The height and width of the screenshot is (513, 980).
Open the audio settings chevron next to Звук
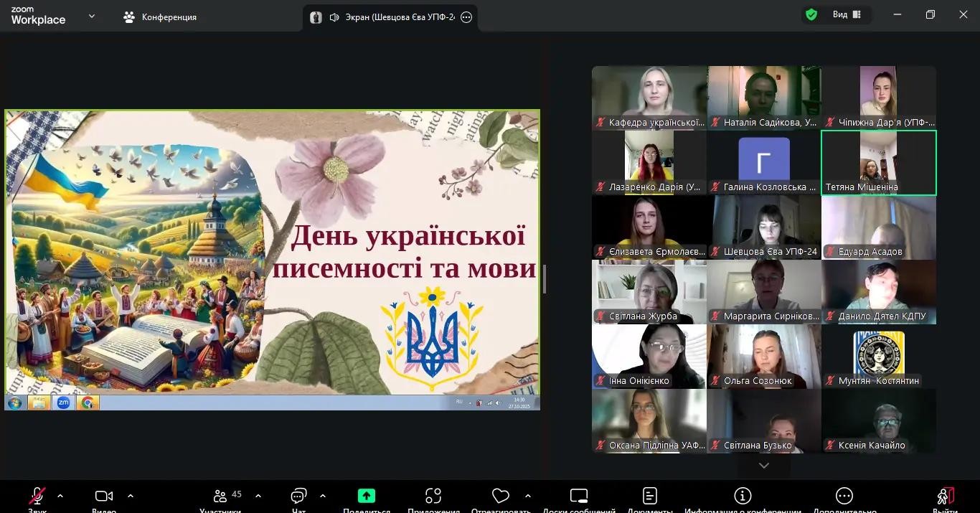[60, 495]
